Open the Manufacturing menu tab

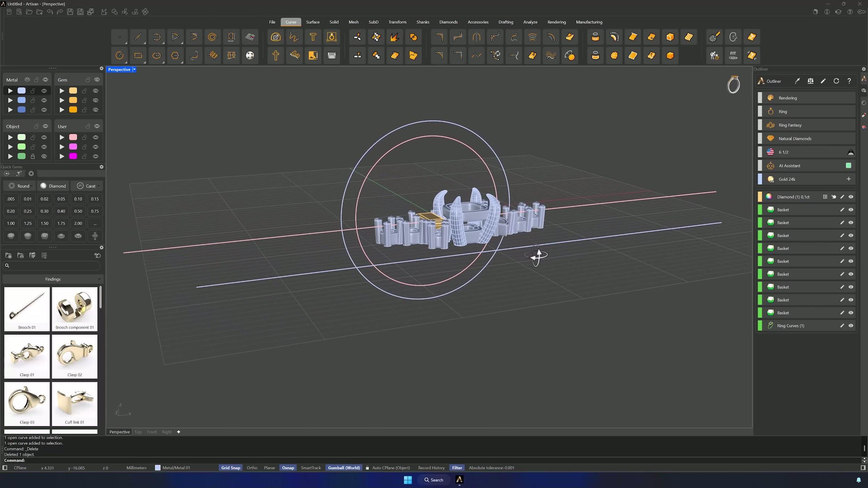[x=589, y=22]
